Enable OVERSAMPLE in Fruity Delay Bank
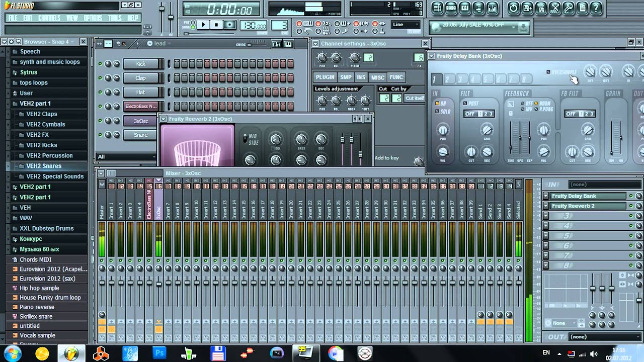Screen dimensions: 644x362 548,72
